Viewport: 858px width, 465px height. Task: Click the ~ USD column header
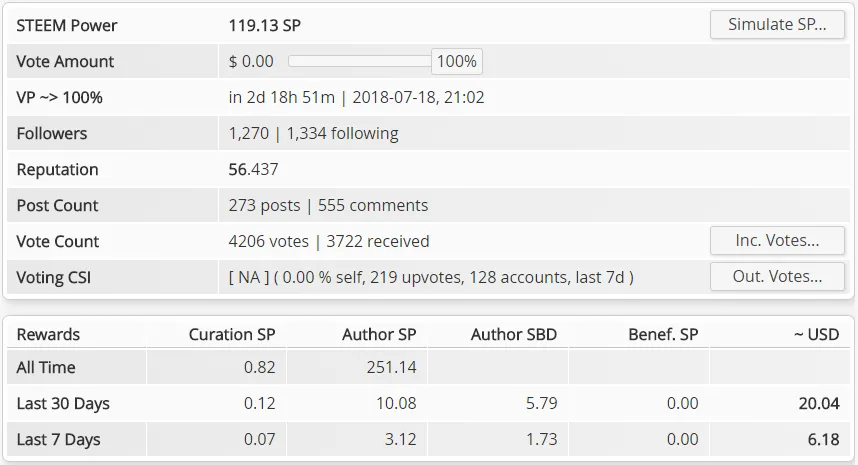pyautogui.click(x=816, y=335)
